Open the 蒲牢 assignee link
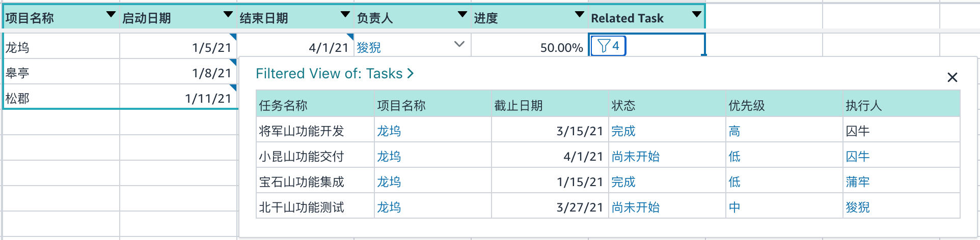The width and height of the screenshot is (980, 240). 858,182
